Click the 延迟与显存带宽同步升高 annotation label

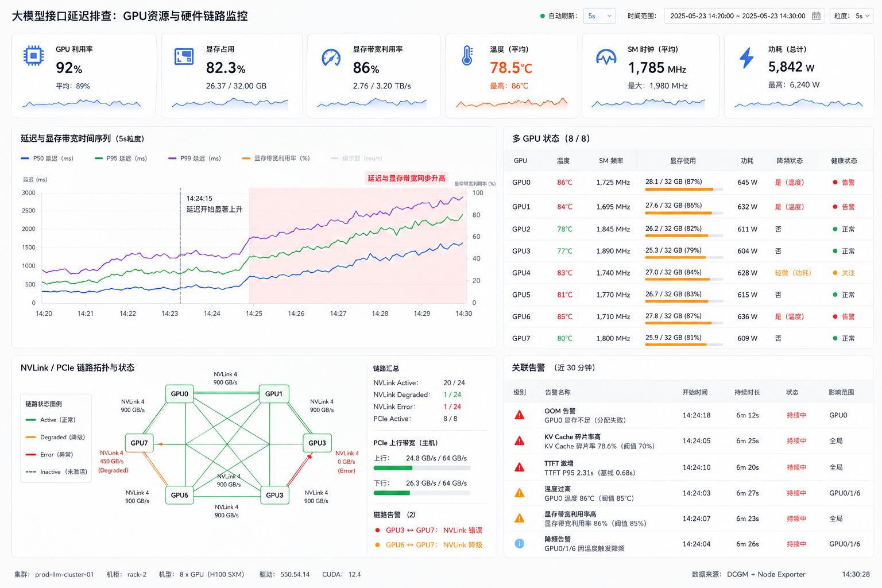click(x=407, y=179)
